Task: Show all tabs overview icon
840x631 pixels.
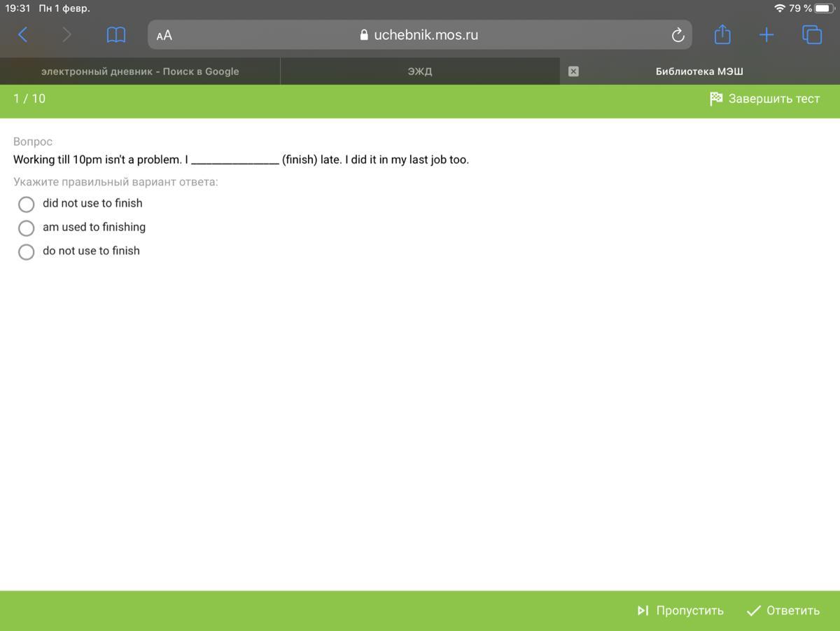Action: tap(811, 34)
